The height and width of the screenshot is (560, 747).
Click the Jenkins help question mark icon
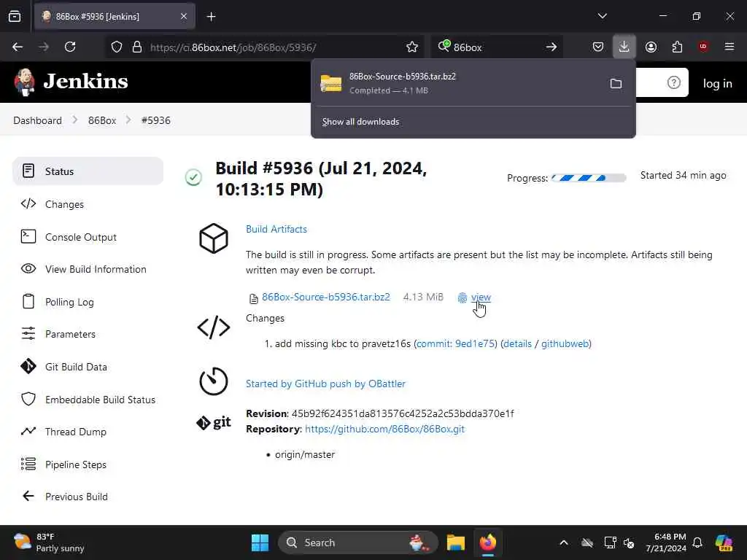click(x=673, y=83)
